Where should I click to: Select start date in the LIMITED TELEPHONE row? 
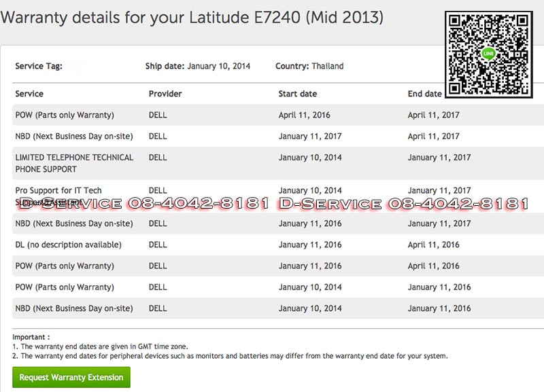point(310,158)
